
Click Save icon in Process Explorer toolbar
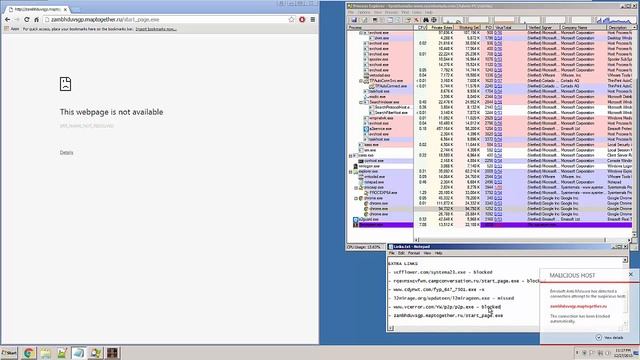[x=354, y=20]
